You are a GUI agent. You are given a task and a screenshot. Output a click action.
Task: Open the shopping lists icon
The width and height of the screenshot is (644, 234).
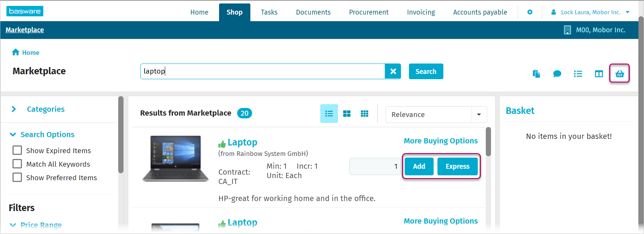coord(578,74)
